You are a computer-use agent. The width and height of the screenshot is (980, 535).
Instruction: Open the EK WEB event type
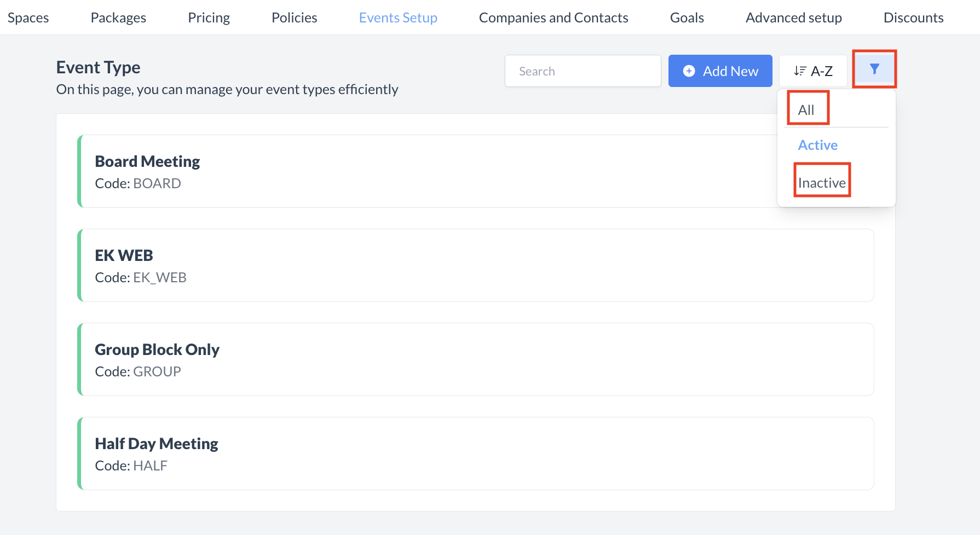[475, 265]
